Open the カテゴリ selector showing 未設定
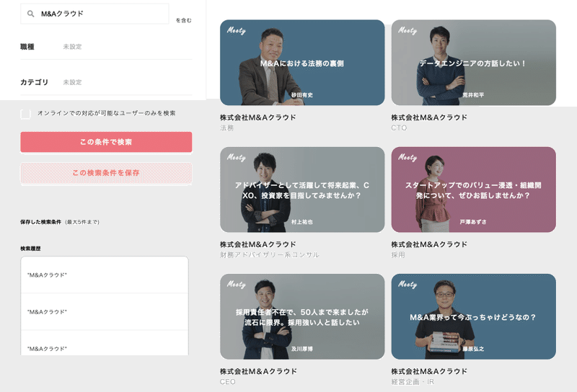 tap(106, 82)
